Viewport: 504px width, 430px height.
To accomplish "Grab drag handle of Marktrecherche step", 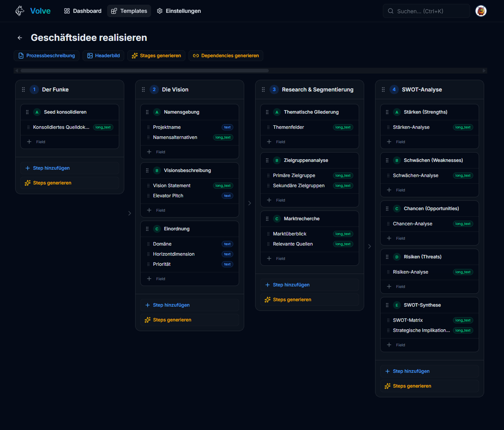I will tap(267, 219).
